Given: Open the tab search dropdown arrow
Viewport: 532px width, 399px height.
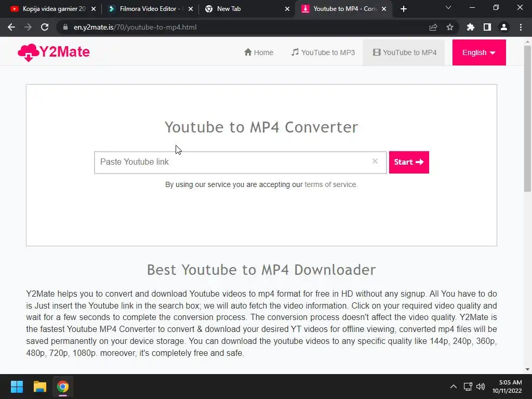Looking at the screenshot, I should [x=448, y=7].
